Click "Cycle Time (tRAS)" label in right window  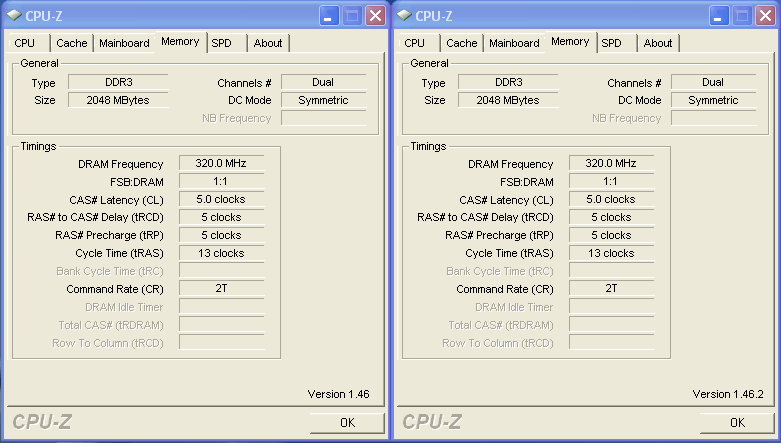click(x=510, y=253)
